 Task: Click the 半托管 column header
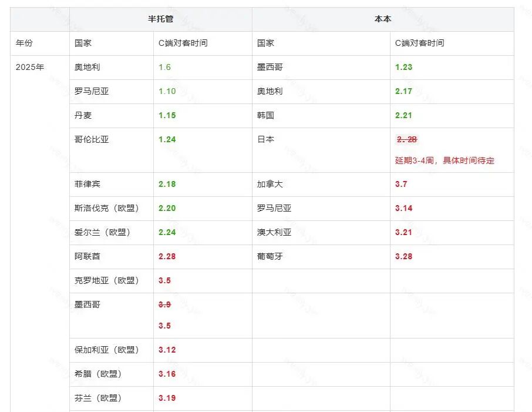coord(168,19)
